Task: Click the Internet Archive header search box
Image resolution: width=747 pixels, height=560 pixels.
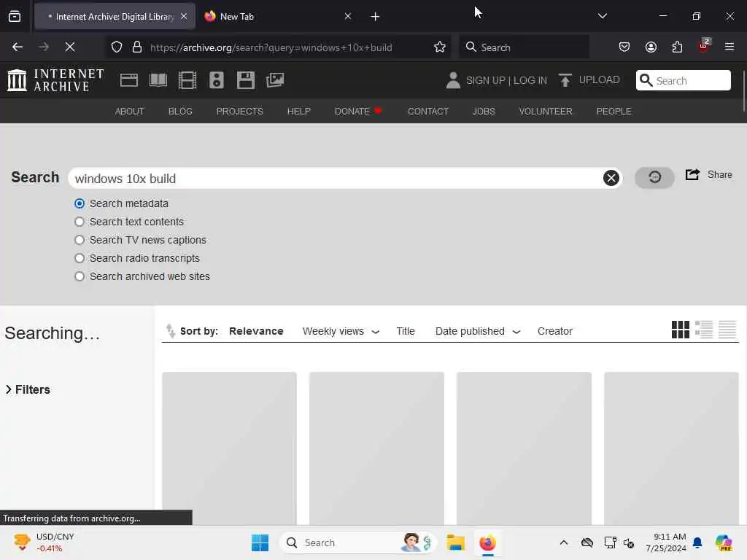Action: coord(683,80)
